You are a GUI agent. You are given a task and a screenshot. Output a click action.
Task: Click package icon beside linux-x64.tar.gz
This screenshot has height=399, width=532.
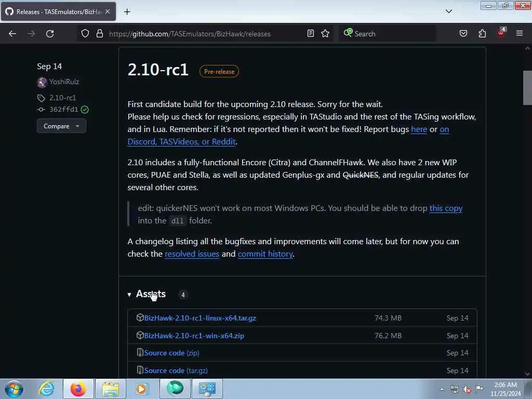140,317
